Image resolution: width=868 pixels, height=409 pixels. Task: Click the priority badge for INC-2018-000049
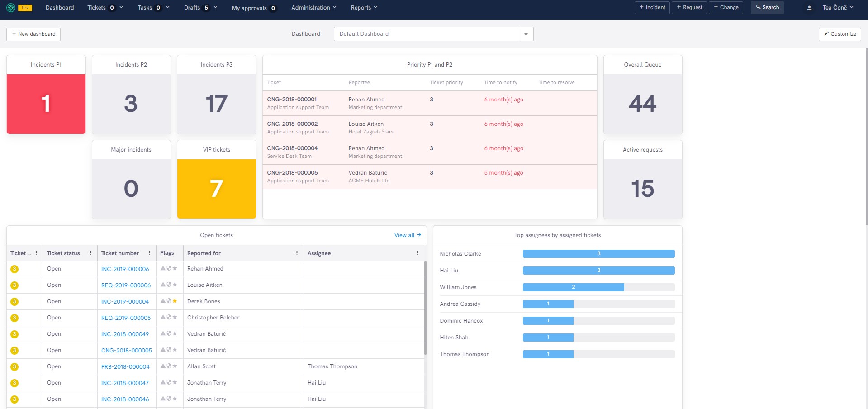pyautogui.click(x=14, y=334)
